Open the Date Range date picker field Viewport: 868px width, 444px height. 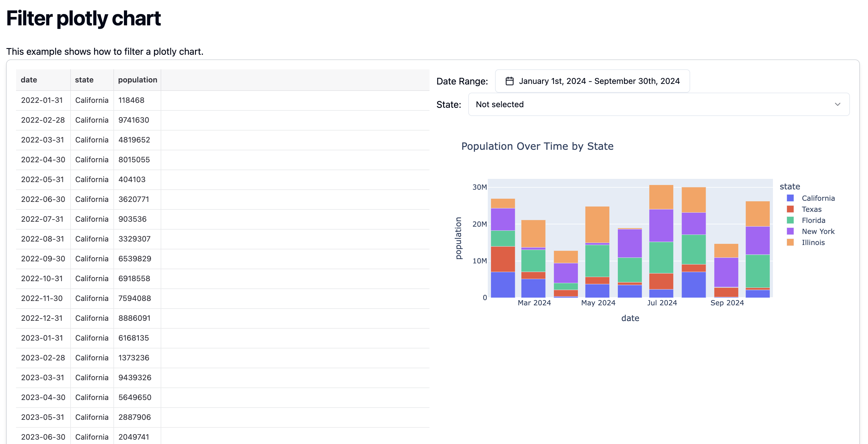[x=592, y=81]
